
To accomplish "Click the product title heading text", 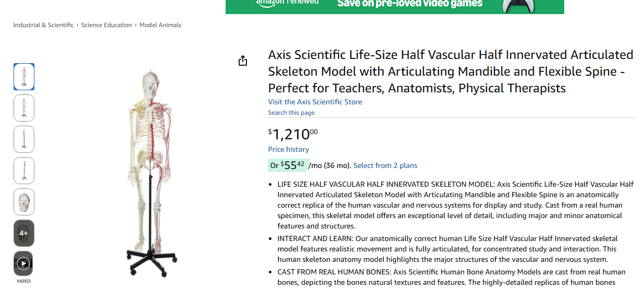I will pyautogui.click(x=451, y=71).
